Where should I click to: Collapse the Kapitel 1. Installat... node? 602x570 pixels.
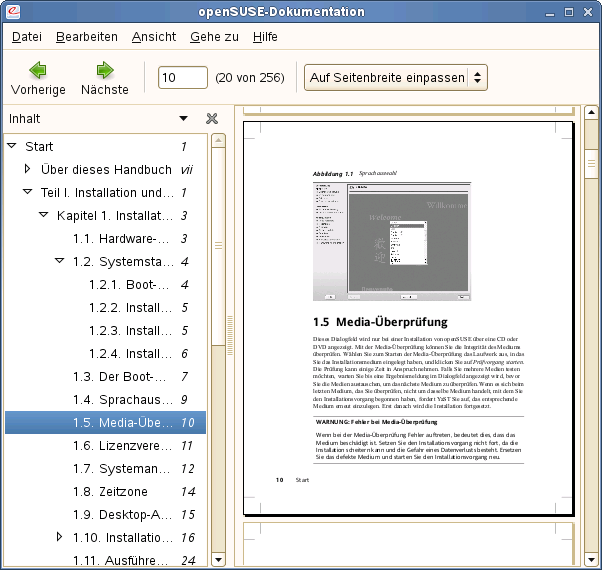(x=44, y=215)
